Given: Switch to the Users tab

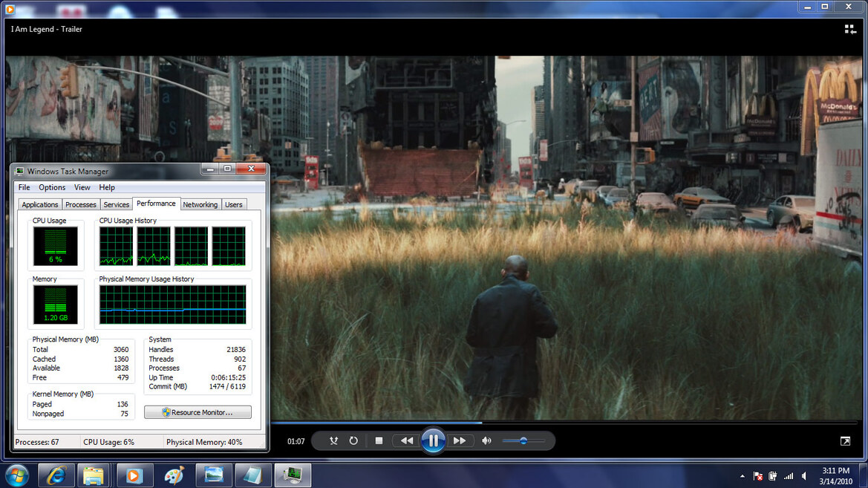Looking at the screenshot, I should tap(234, 204).
